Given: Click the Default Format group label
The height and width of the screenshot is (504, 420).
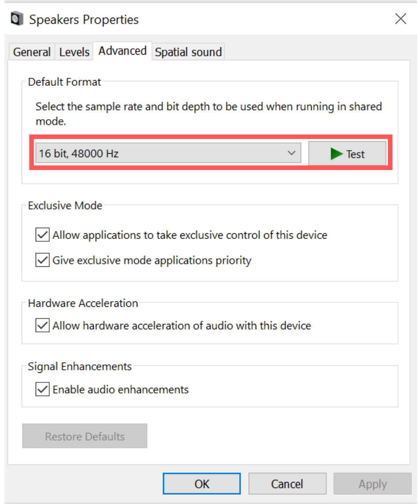Looking at the screenshot, I should tap(64, 82).
